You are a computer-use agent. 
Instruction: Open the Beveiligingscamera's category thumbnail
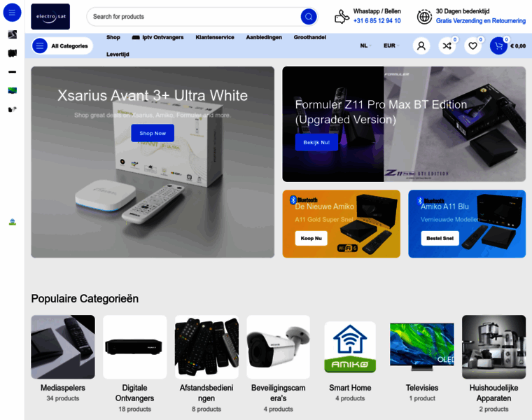point(278,347)
